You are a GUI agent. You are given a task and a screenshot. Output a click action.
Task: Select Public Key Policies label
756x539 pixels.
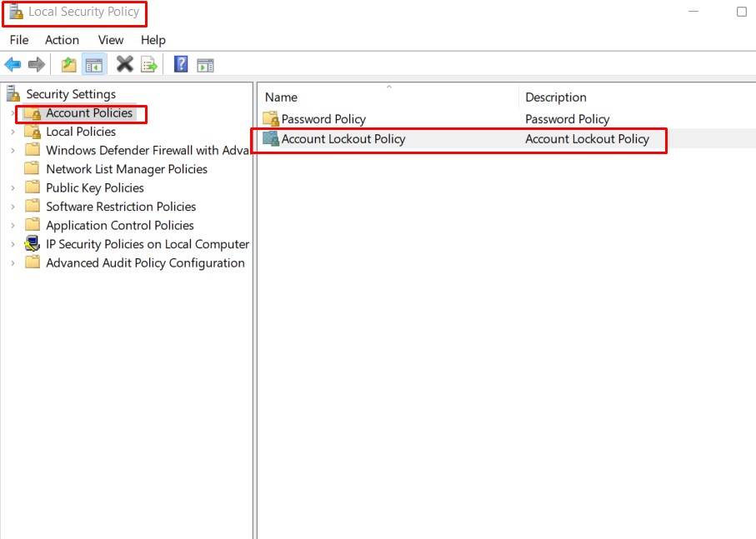click(95, 187)
